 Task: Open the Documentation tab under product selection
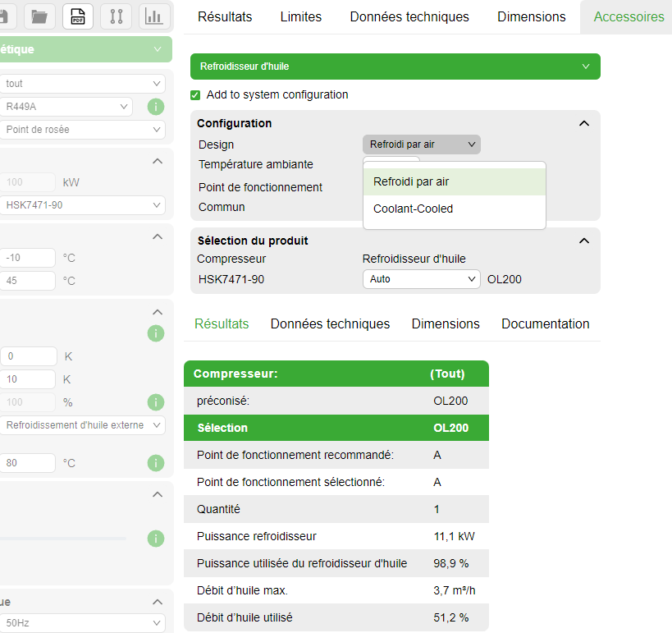[x=545, y=323]
